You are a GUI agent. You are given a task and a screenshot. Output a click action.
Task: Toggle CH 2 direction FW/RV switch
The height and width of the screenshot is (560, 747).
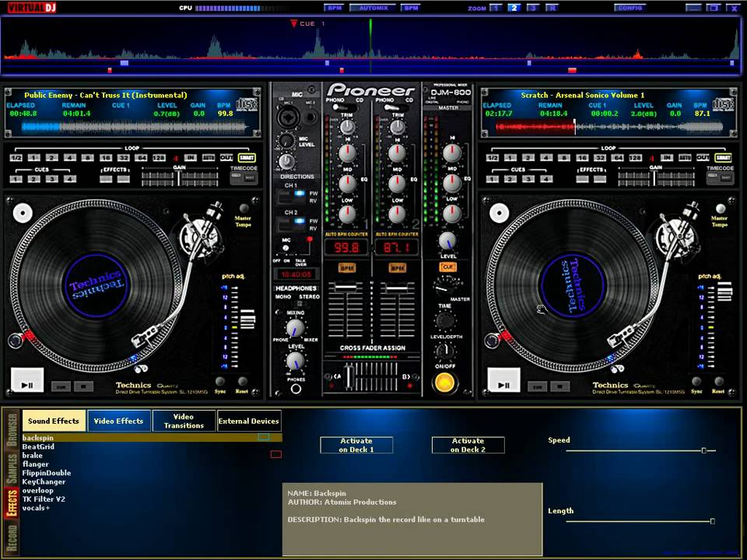point(292,224)
